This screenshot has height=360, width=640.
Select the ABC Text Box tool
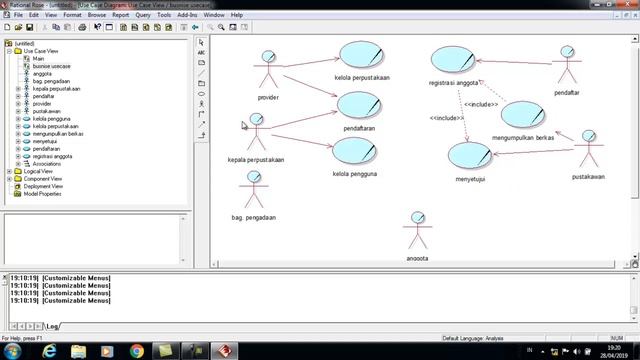pyautogui.click(x=201, y=53)
